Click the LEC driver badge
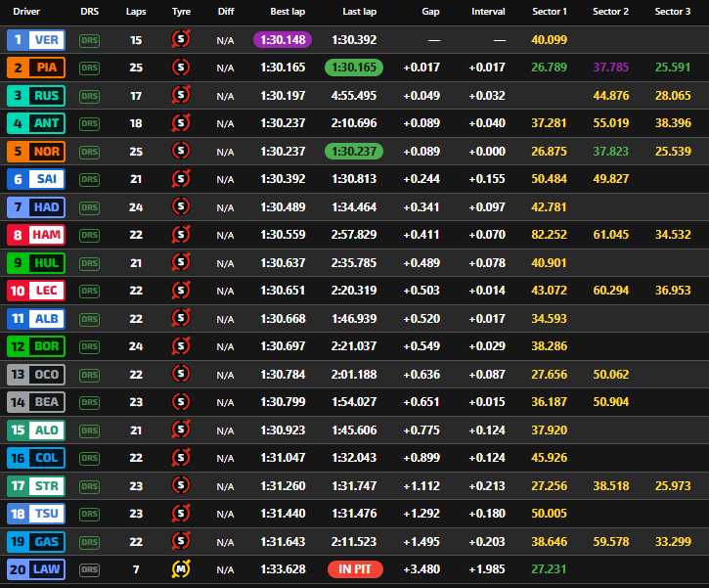 (36, 292)
